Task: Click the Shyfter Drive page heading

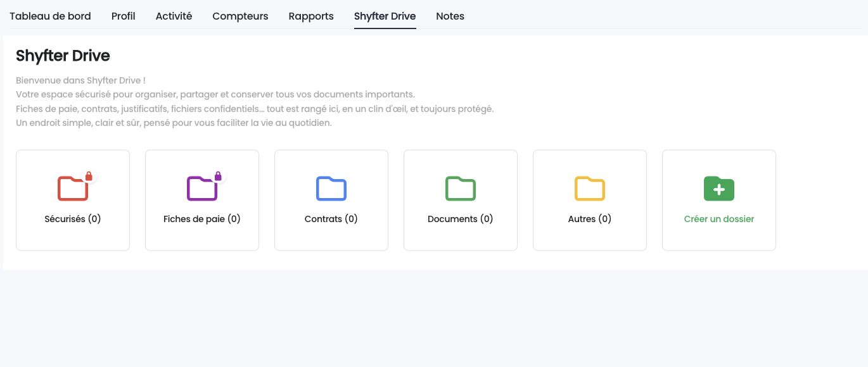Action: coord(63,56)
